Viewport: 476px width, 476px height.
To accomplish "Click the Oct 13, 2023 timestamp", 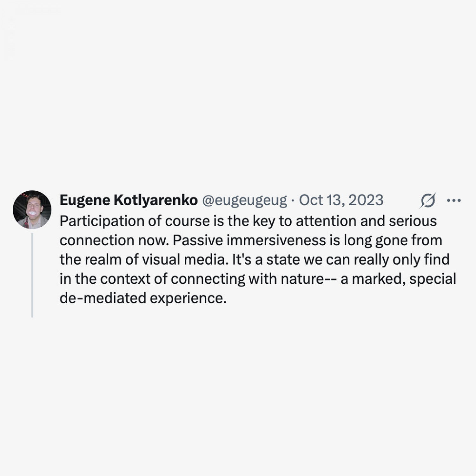I will coord(341,200).
